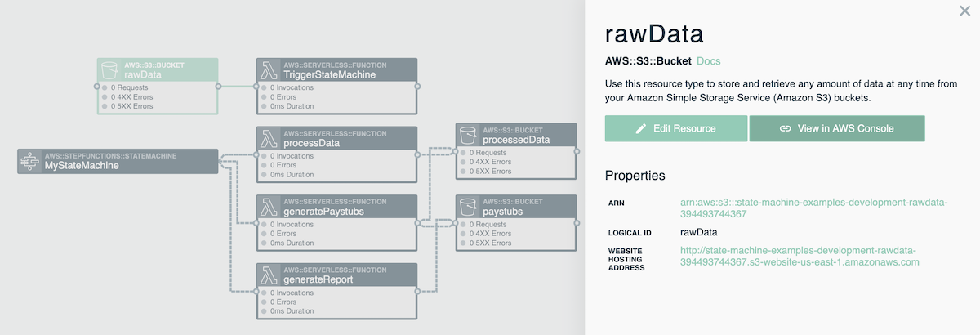The image size is (980, 335).
Task: Select the TriggerStateMachine node title
Action: pos(330,74)
